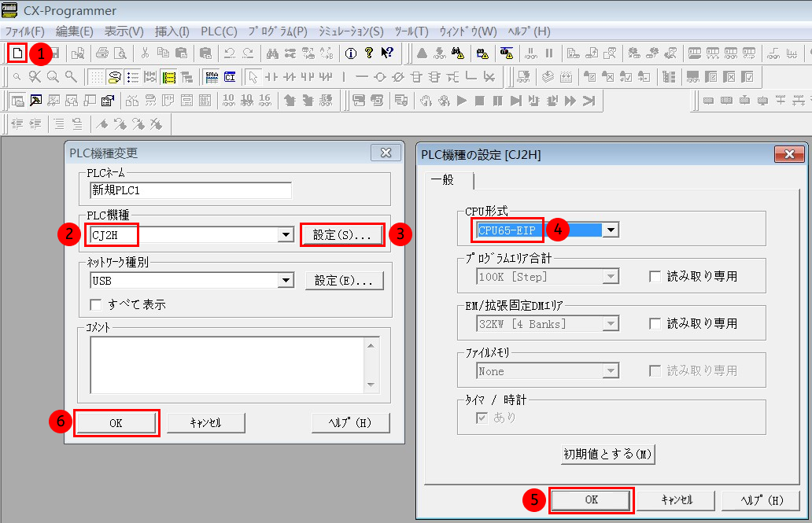
Task: Open the シミュレーション(S) menu
Action: (x=351, y=31)
